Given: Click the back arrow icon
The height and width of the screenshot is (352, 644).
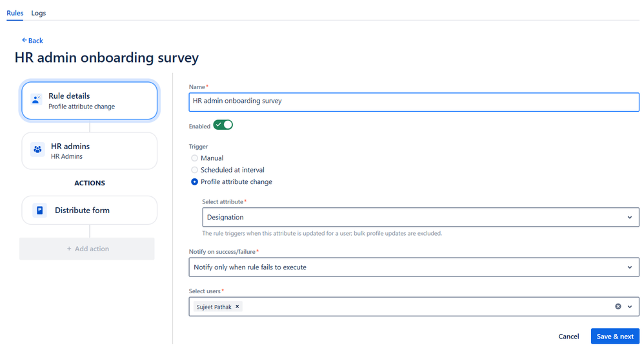Looking at the screenshot, I should tap(25, 41).
